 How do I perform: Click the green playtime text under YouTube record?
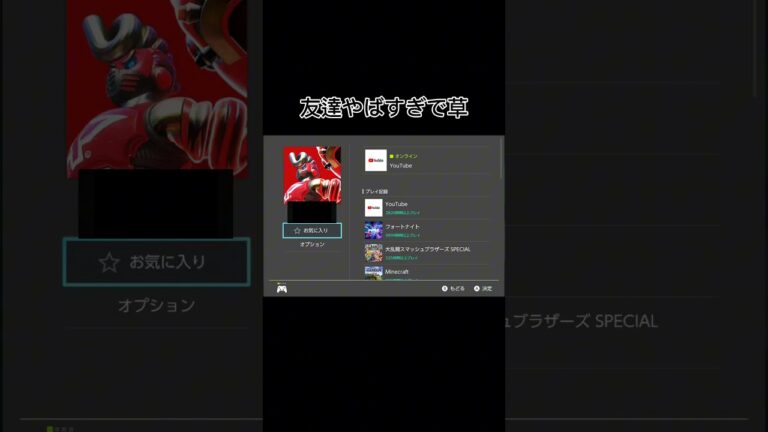pos(403,213)
